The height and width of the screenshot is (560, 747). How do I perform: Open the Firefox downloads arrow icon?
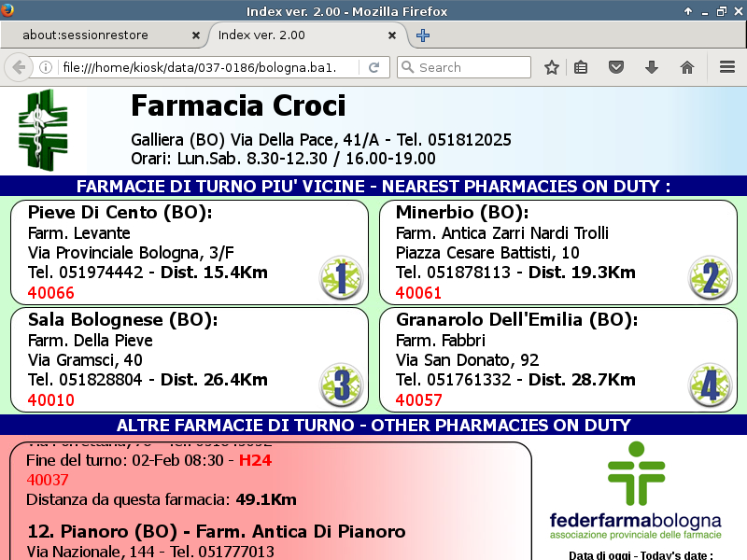click(x=652, y=67)
